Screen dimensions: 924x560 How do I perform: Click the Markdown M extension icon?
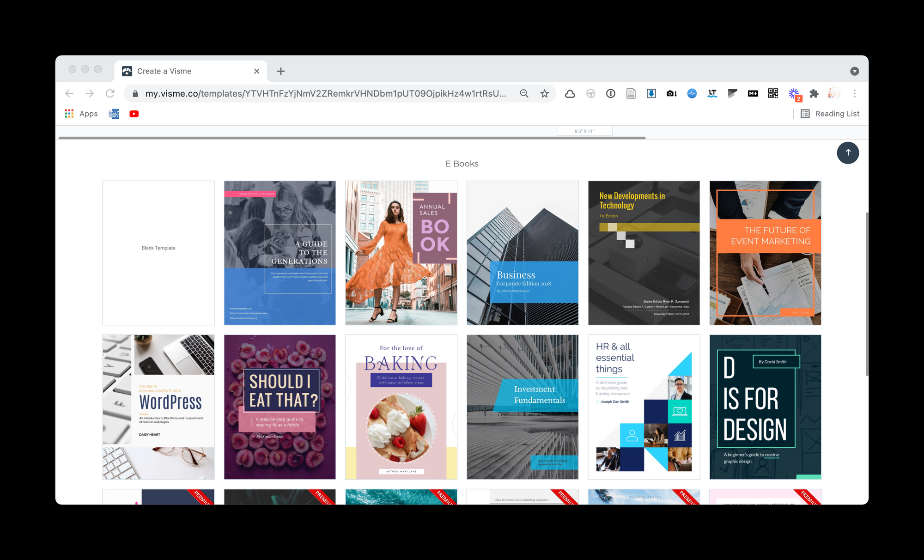pos(753,94)
